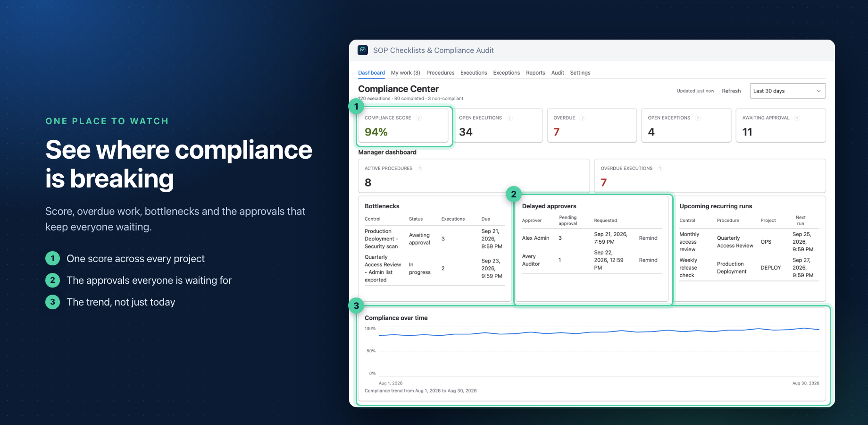Screen dimensions: 868x425
Task: Select the Exceptions tab
Action: 506,73
